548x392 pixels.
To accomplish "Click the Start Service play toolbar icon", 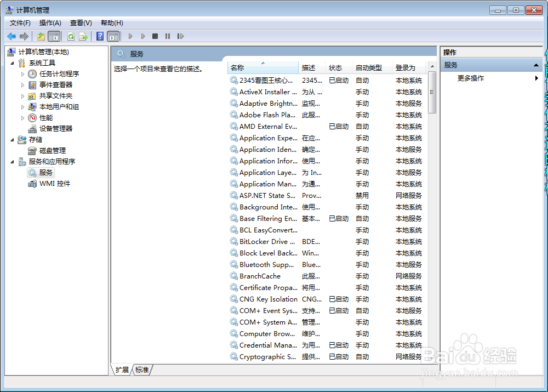I will [x=130, y=36].
